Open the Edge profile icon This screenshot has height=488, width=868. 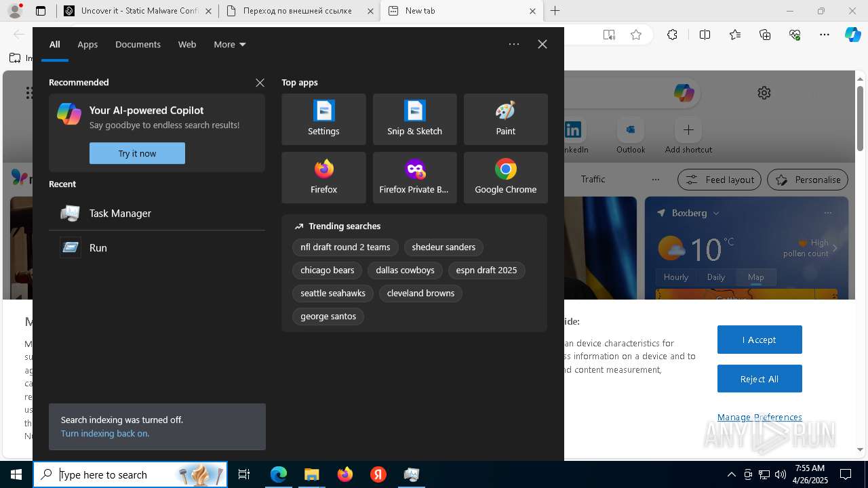[15, 11]
